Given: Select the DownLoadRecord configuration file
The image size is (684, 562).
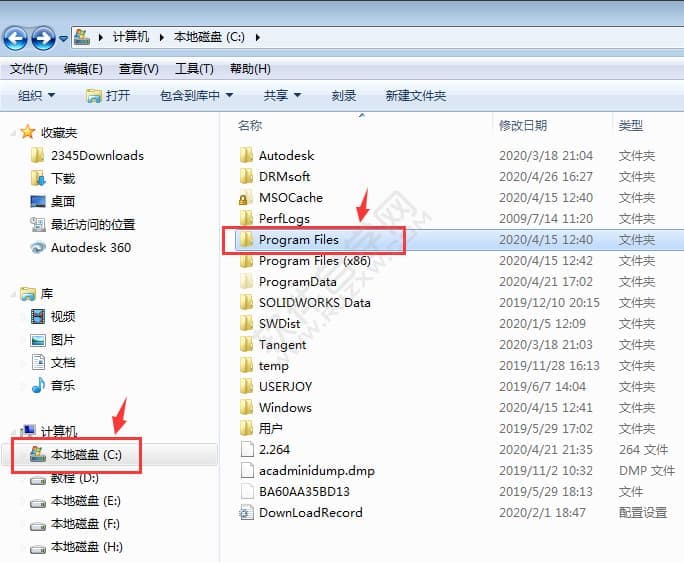Looking at the screenshot, I should click(310, 513).
